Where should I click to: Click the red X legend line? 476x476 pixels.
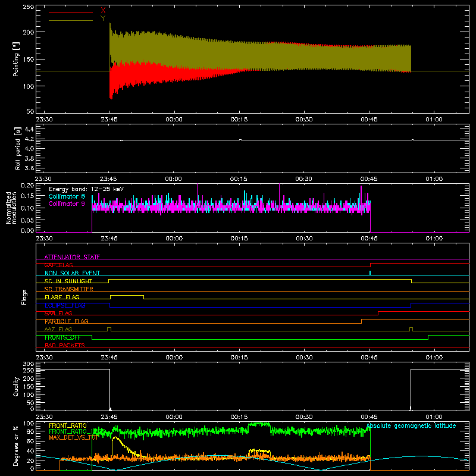(71, 12)
